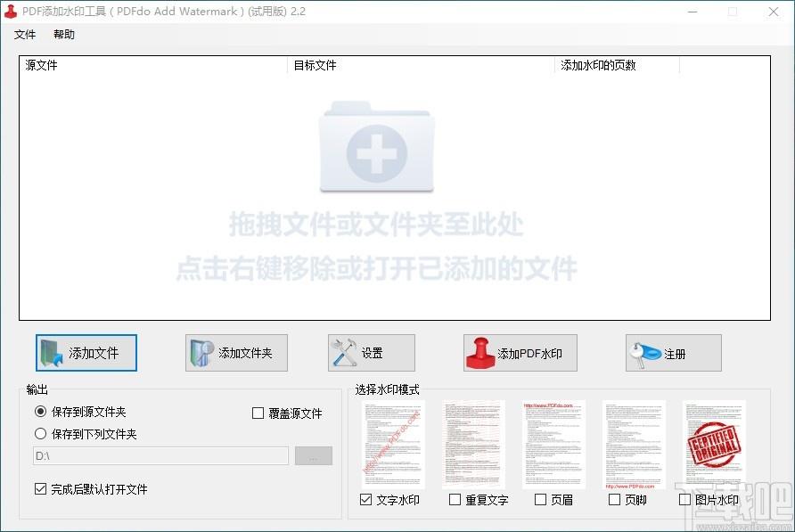
Task: Open the File (文件) menu
Action: pos(25,35)
